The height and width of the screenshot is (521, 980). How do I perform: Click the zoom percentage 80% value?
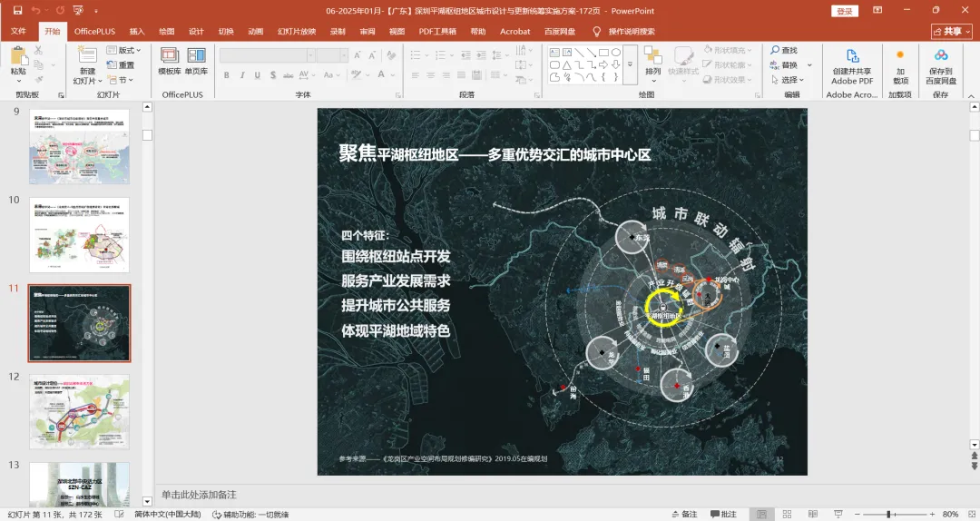point(951,514)
